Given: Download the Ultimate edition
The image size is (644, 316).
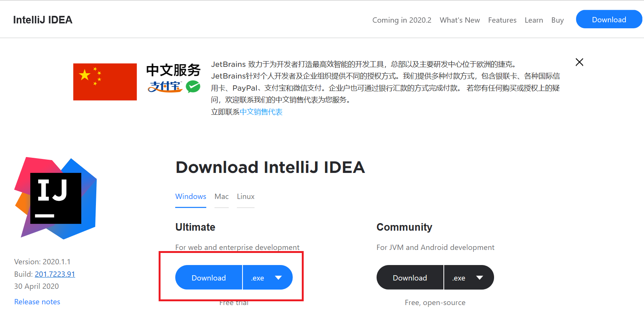Looking at the screenshot, I should coord(208,277).
